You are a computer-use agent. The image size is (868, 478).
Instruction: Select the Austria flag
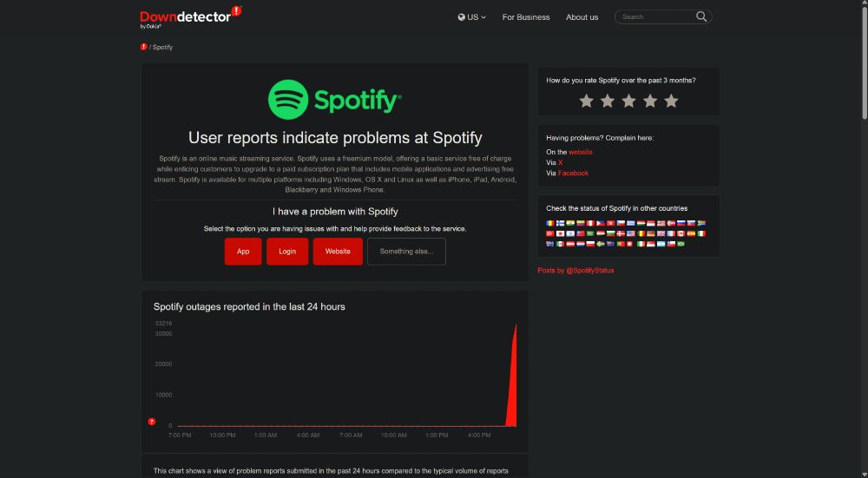coord(570,244)
